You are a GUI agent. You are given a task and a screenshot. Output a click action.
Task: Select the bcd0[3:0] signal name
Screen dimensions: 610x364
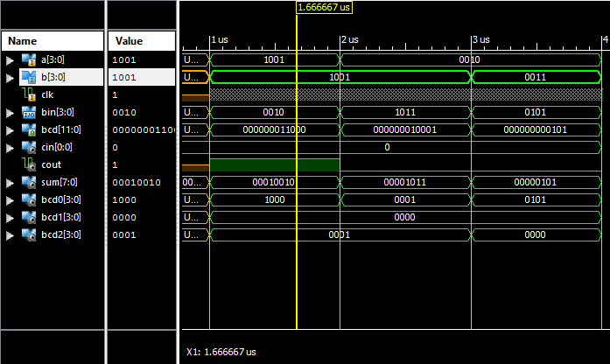[61, 199]
